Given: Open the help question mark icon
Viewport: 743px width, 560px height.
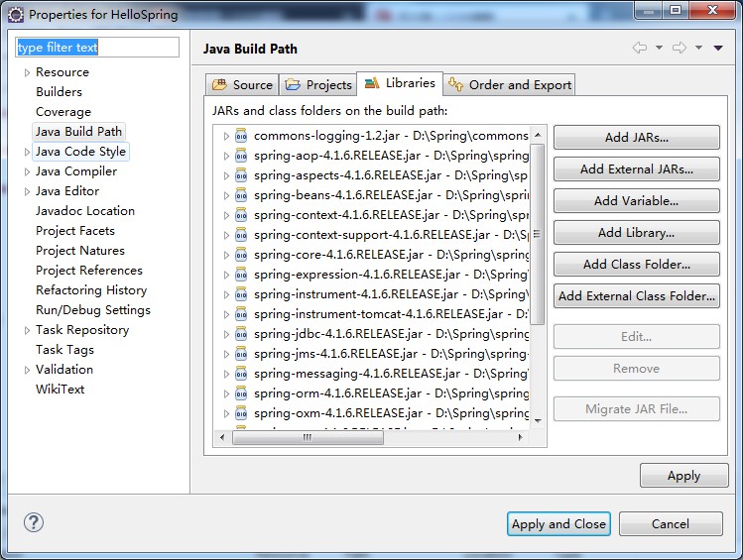Looking at the screenshot, I should 34,522.
